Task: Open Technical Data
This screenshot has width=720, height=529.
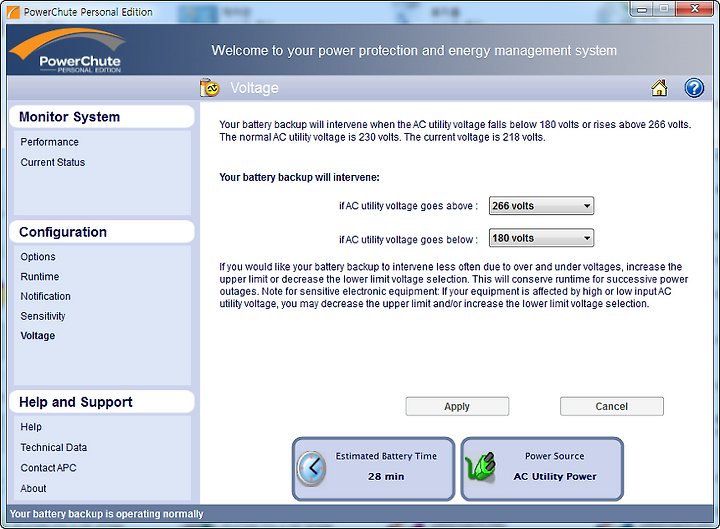Action: pos(53,447)
